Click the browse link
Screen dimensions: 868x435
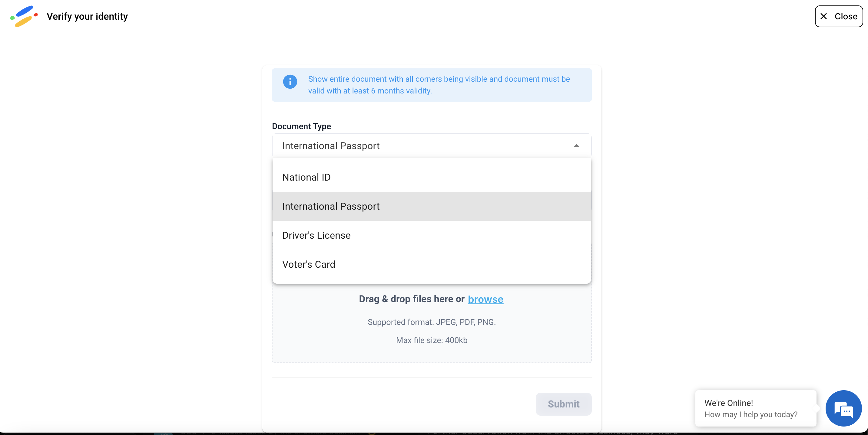tap(485, 299)
